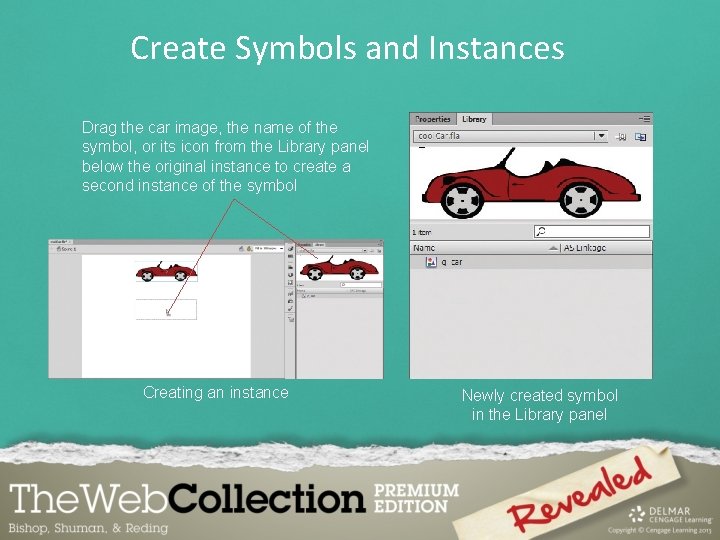The height and width of the screenshot is (540, 720).
Task: Select the car instance on the small Stage
Action: tap(166, 271)
